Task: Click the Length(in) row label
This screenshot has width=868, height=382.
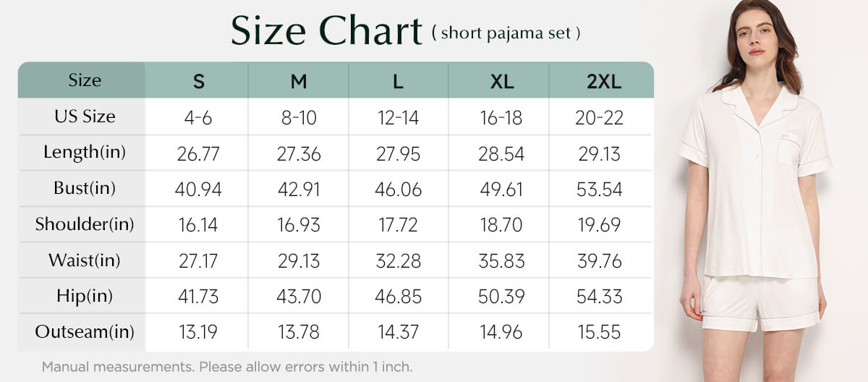Action: click(85, 152)
